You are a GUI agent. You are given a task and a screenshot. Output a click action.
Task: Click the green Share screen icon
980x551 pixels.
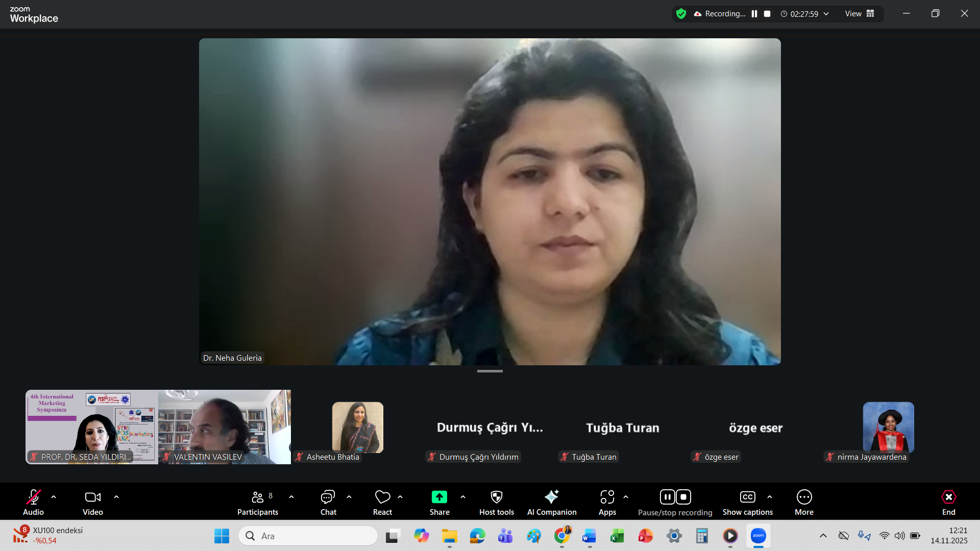pyautogui.click(x=439, y=497)
